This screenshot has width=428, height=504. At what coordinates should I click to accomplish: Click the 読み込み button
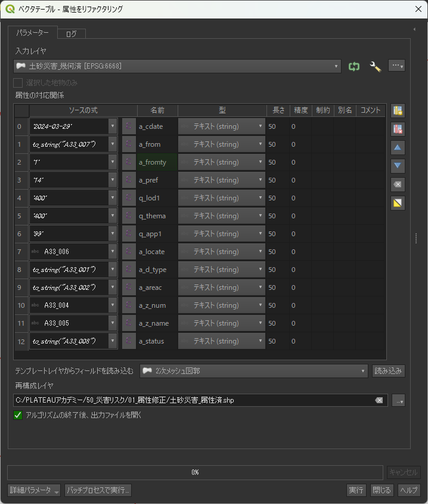388,371
